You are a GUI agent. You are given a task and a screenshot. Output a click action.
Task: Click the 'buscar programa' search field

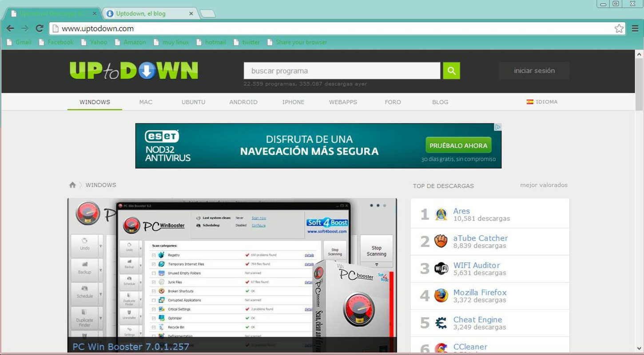(342, 71)
